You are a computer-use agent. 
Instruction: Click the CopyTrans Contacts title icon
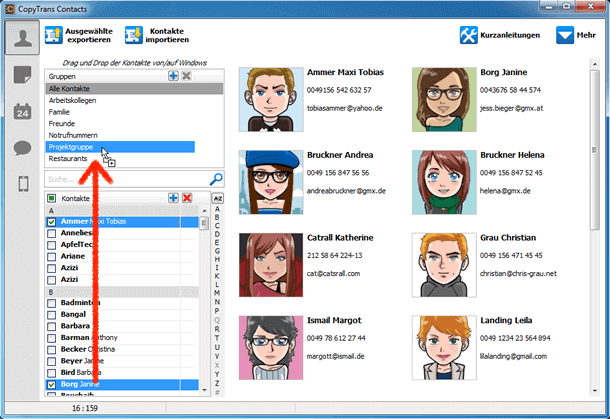tap(10, 9)
